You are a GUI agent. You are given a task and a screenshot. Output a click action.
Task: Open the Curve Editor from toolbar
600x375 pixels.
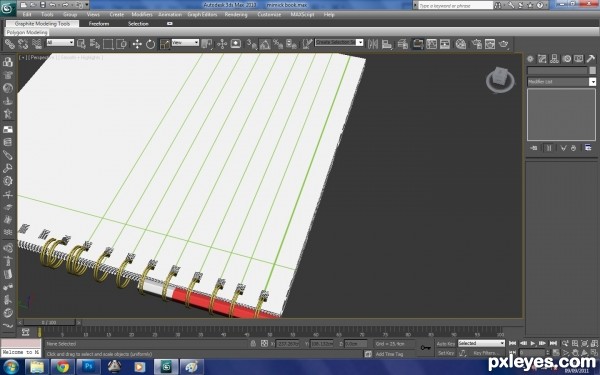point(431,44)
